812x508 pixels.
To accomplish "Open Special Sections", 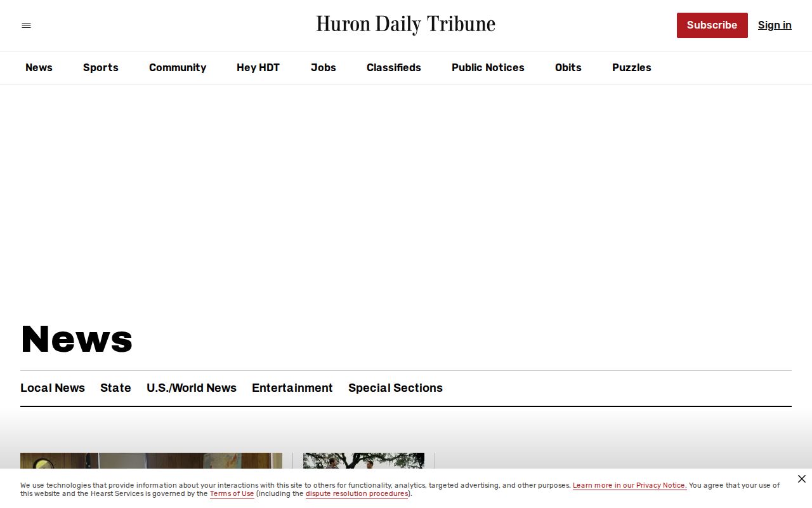I will 395,388.
